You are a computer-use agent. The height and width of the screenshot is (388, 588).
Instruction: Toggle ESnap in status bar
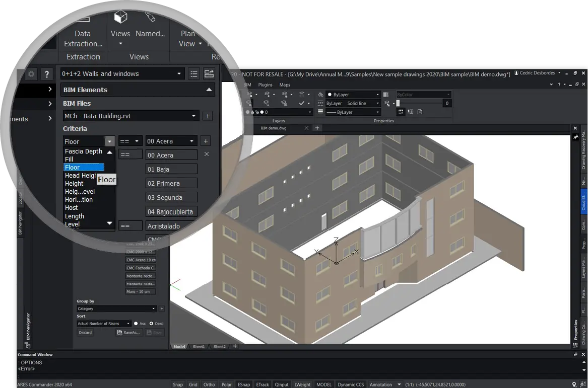pos(244,384)
